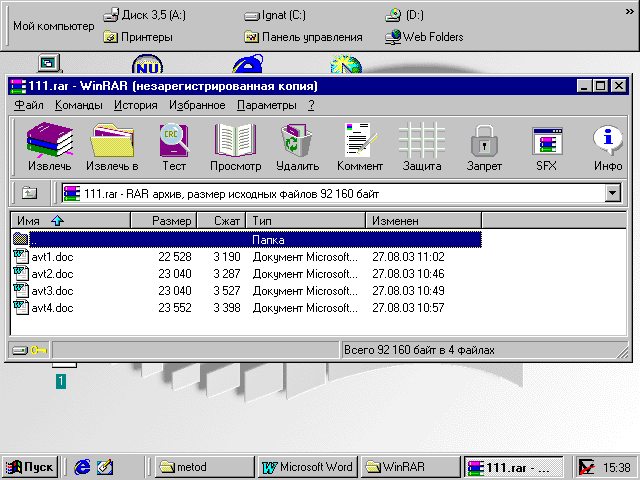The image size is (640, 480).
Task: Launch Internet Explorer from quick launch
Action: [82, 467]
